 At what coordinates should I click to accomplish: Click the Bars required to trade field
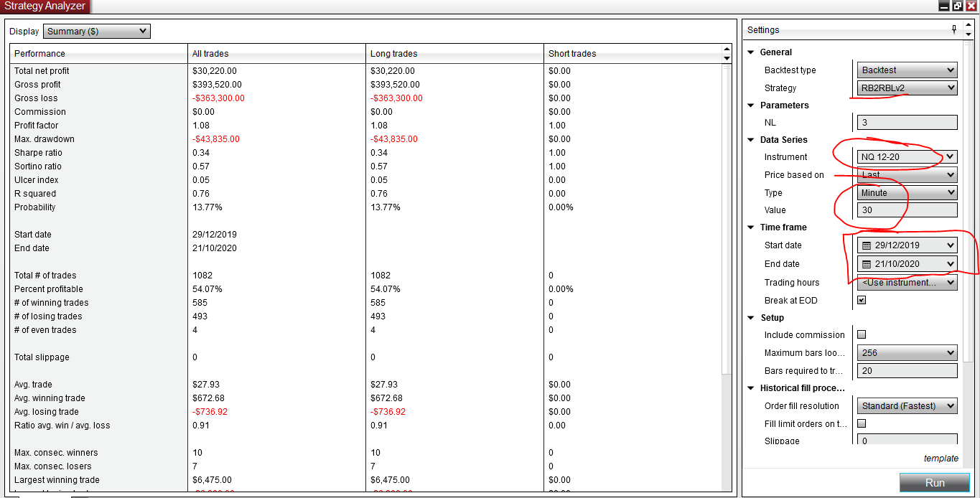(x=907, y=371)
